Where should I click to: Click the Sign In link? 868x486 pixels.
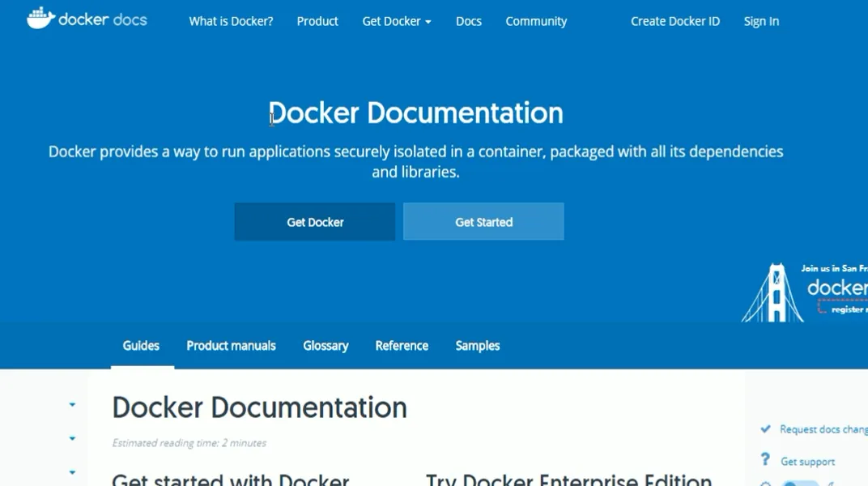(761, 21)
